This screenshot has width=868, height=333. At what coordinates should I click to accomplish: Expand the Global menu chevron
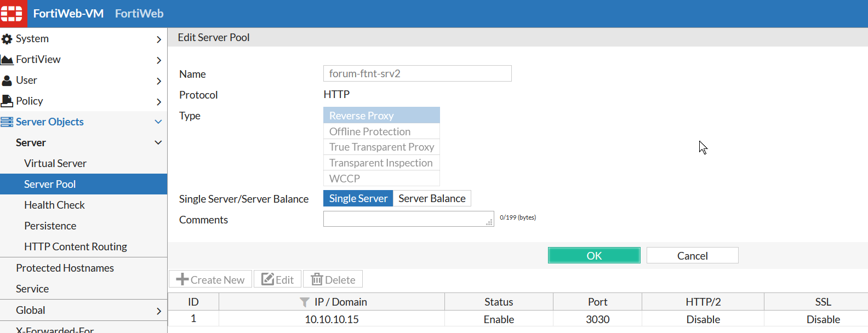click(x=158, y=311)
